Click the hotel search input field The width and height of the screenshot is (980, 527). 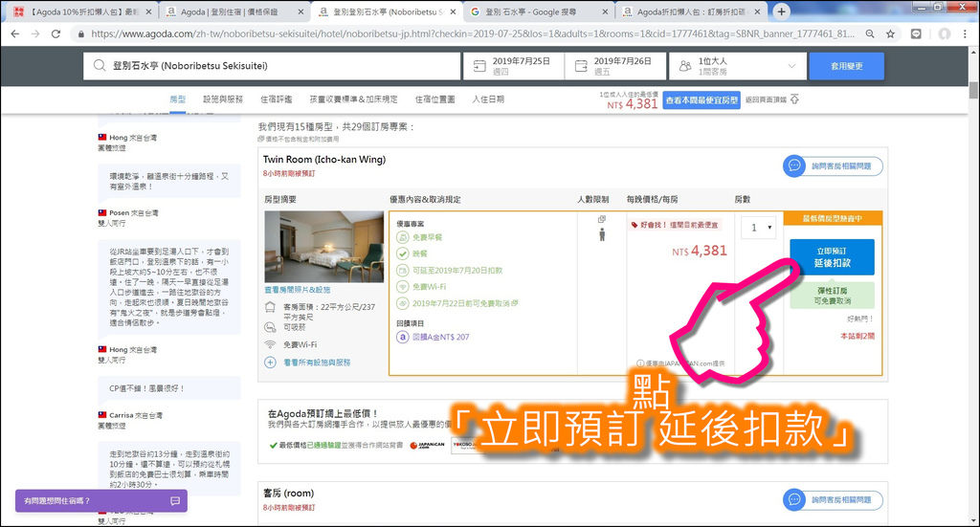(x=272, y=66)
